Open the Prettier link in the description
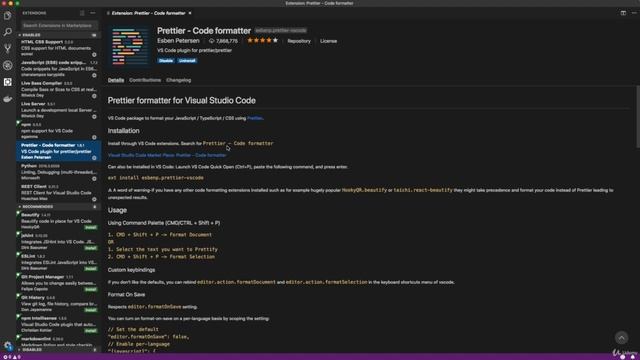 [255, 118]
